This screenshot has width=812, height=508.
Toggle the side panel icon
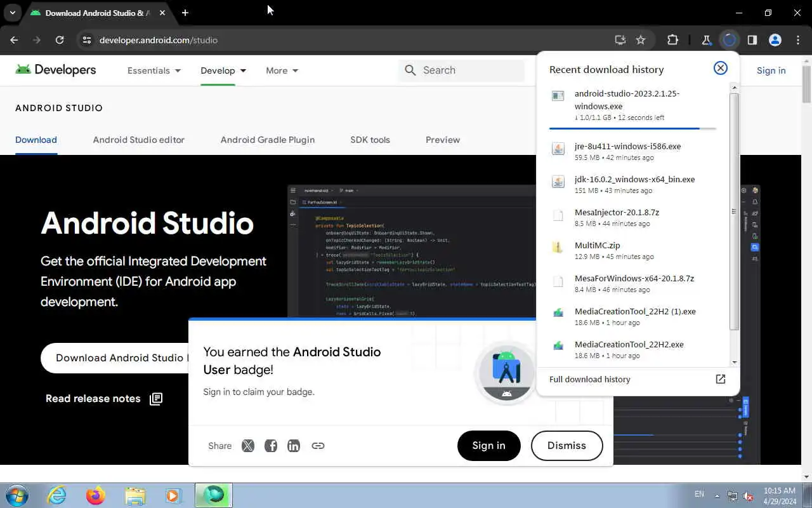tap(752, 40)
